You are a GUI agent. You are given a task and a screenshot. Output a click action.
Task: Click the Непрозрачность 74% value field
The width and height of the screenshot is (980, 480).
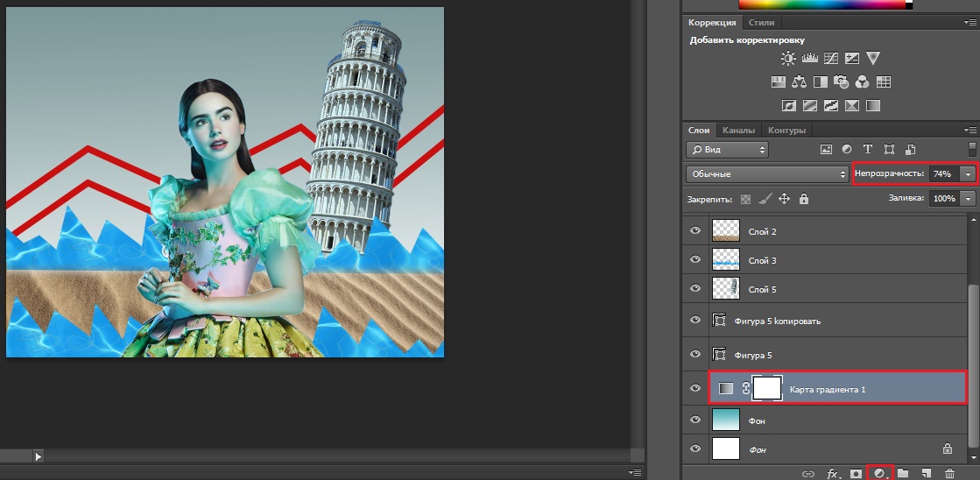[x=944, y=173]
